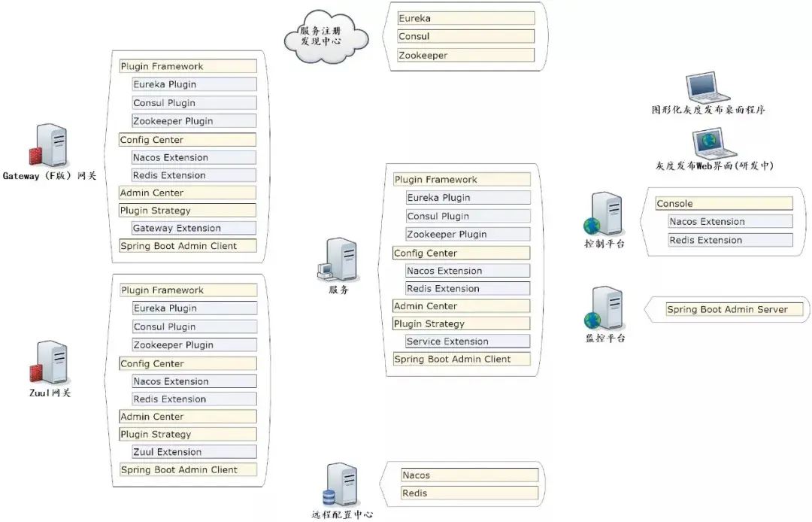
Task: Click Admin Center in the Zuul网关 block
Action: (188, 417)
